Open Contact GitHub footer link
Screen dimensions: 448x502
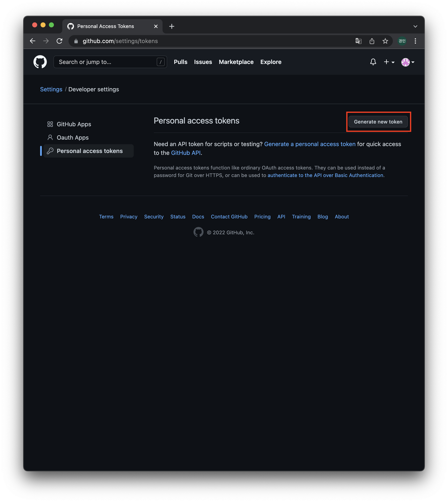pyautogui.click(x=229, y=217)
